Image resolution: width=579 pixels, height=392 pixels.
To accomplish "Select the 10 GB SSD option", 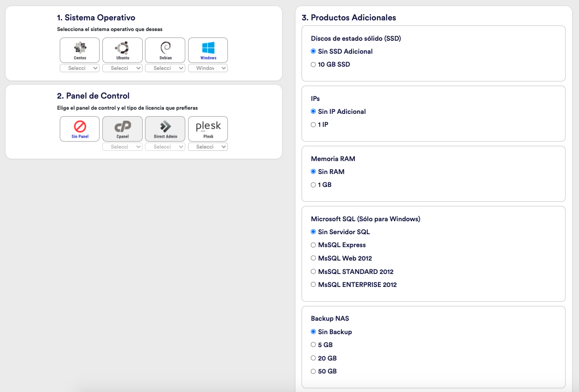I will click(314, 64).
